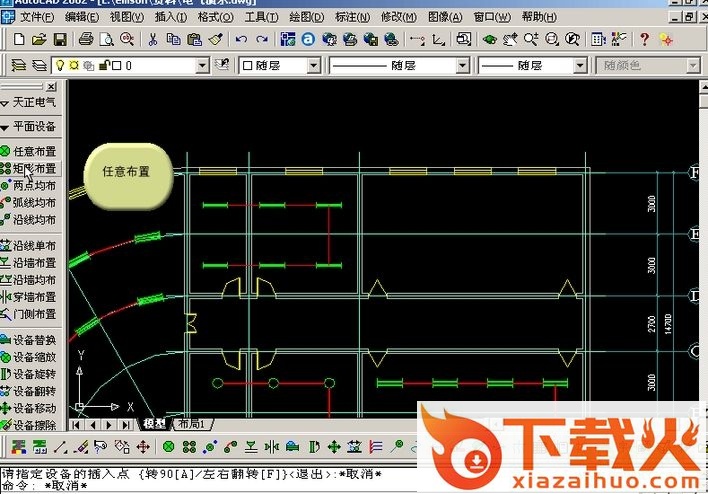Click the Zoom Previous icon
The image size is (708, 494).
coord(573,39)
